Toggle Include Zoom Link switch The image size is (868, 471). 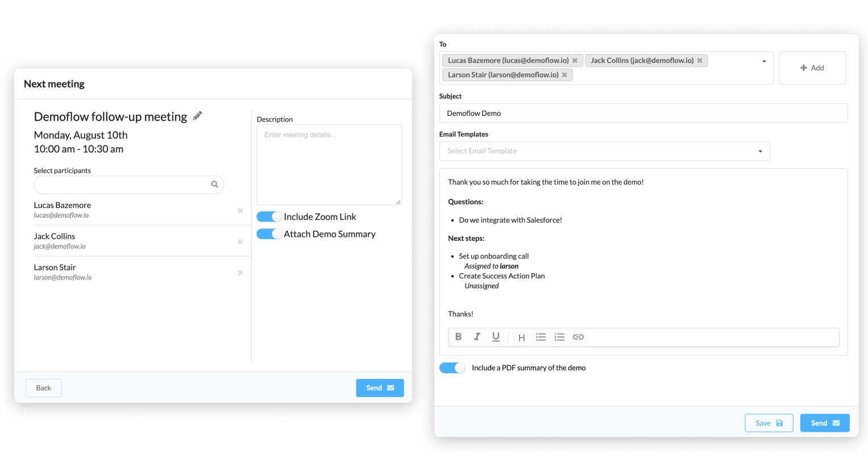(269, 216)
